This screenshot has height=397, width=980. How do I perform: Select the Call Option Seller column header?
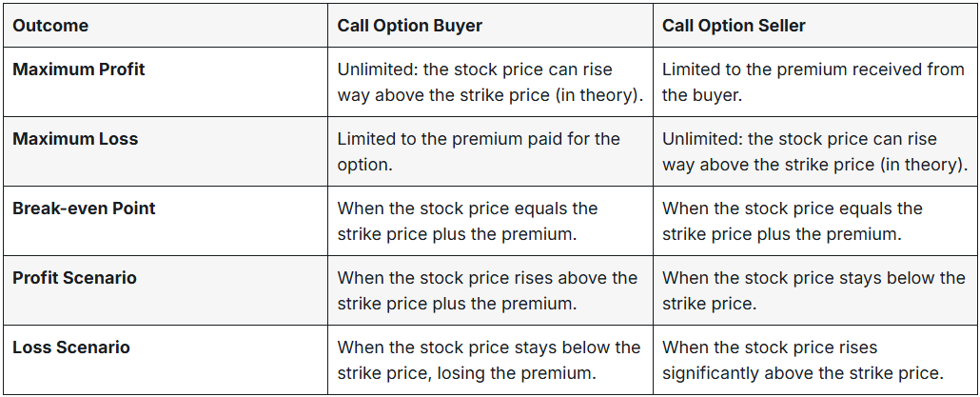[734, 26]
